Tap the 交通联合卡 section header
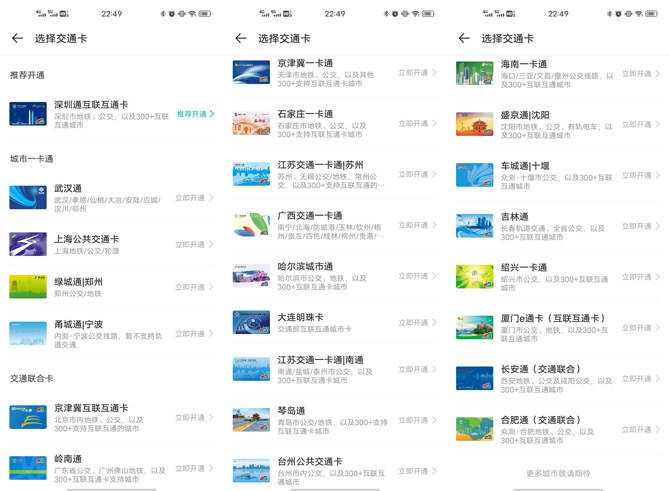The width and height of the screenshot is (670, 491). click(32, 378)
